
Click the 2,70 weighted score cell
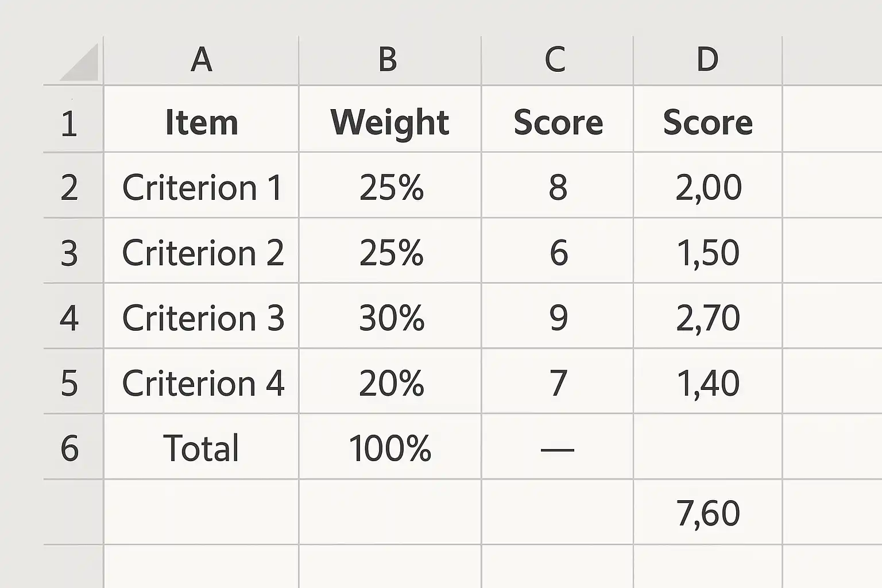point(707,318)
